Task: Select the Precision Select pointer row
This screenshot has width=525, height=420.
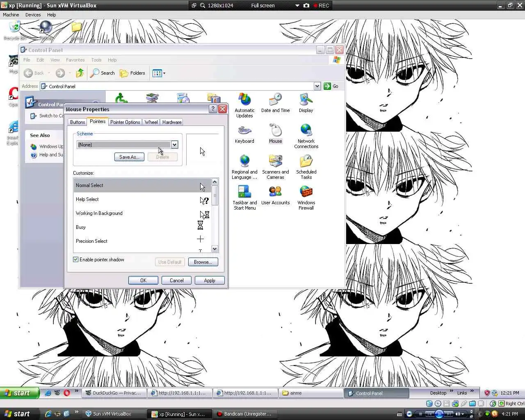Action: [143, 241]
